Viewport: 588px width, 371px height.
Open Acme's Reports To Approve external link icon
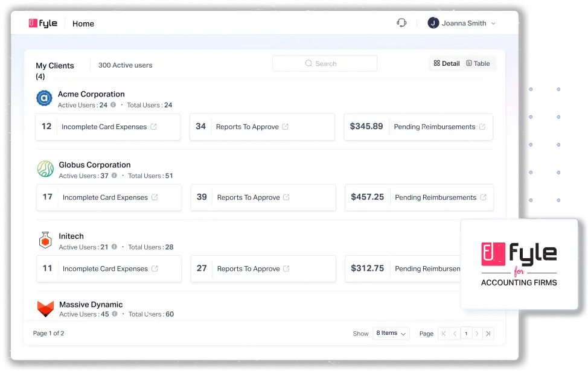(285, 127)
